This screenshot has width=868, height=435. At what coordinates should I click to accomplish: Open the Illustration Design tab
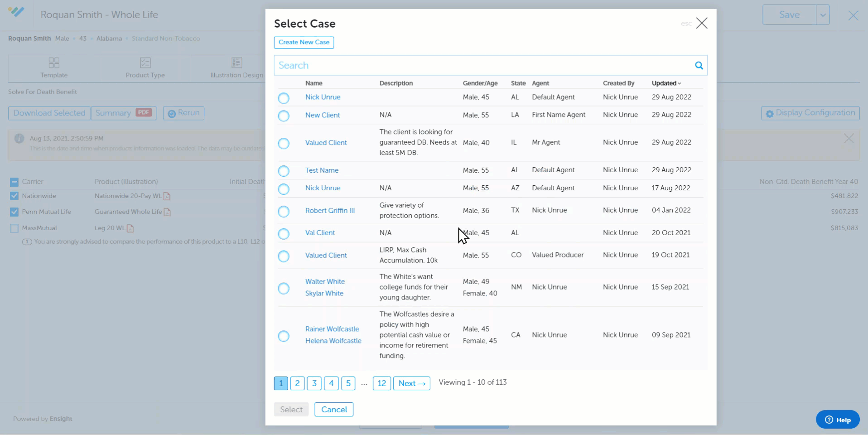(236, 68)
